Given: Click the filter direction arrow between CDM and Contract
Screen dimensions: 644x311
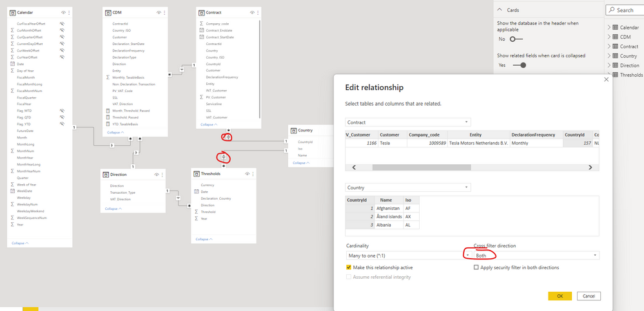Looking at the screenshot, I should (x=182, y=70).
